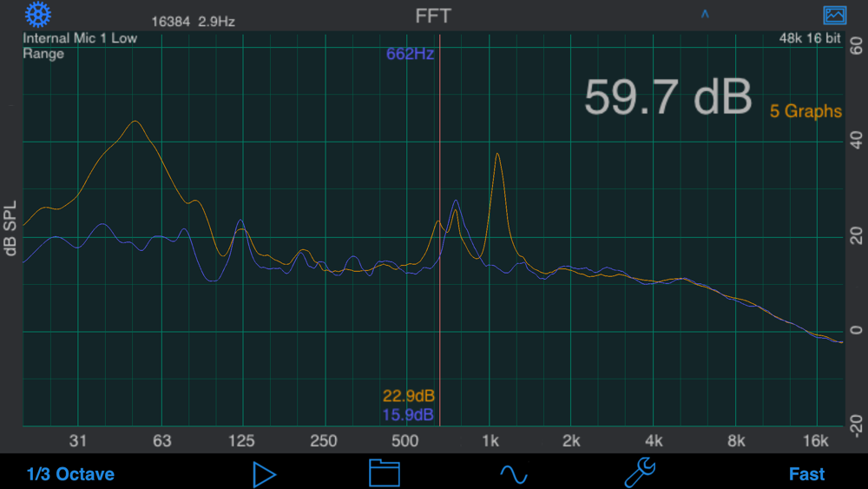
Task: Select the 5 Graphs label
Action: [806, 111]
